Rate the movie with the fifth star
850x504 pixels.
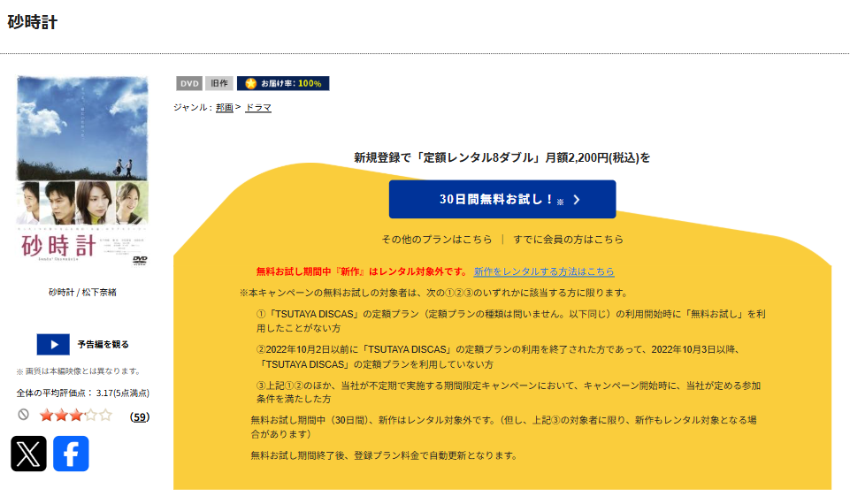pos(105,416)
